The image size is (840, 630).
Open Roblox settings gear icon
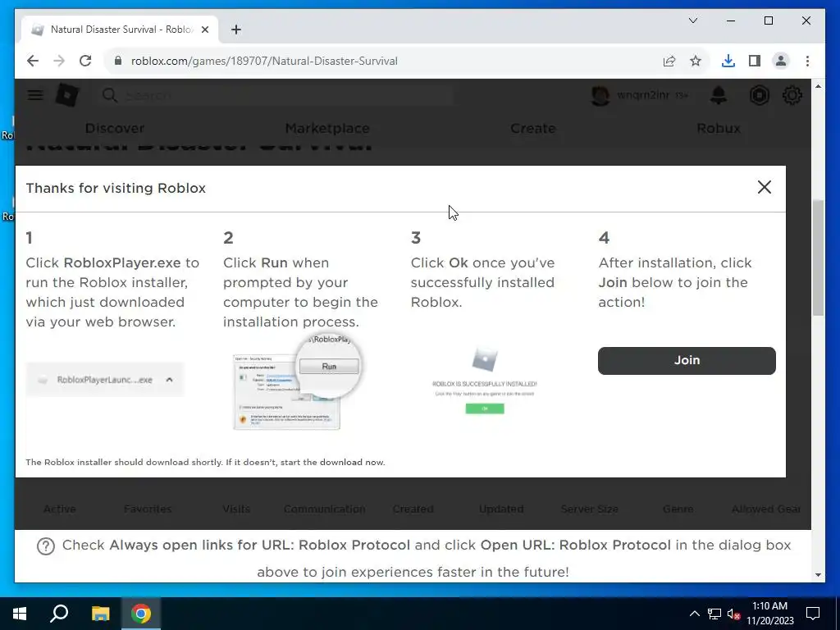[x=792, y=95]
